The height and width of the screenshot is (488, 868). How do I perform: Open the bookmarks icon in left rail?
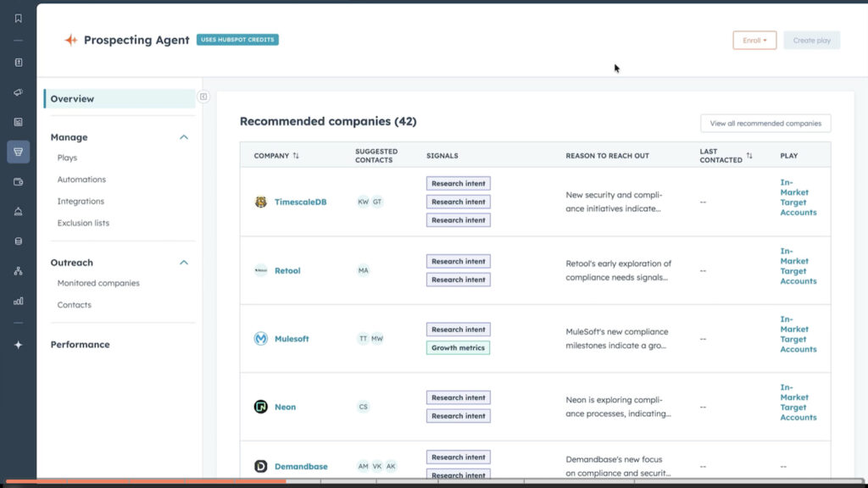pyautogui.click(x=19, y=19)
